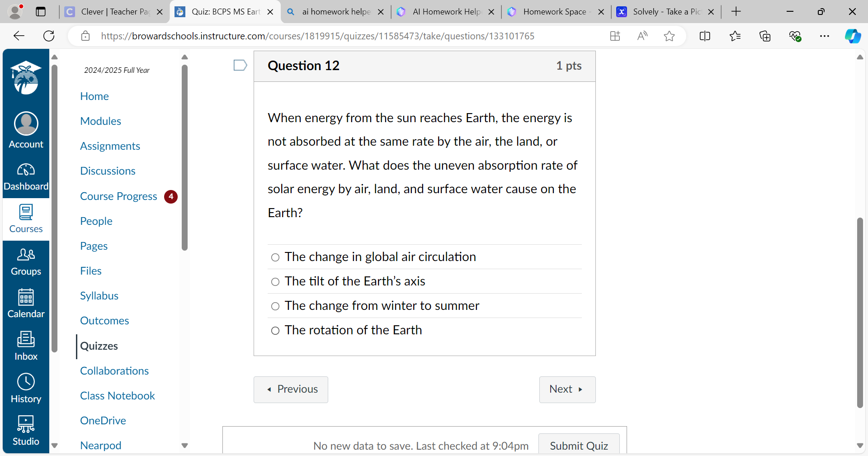This screenshot has height=456, width=868.
Task: Open the apps grid icon in address bar
Action: pos(615,36)
